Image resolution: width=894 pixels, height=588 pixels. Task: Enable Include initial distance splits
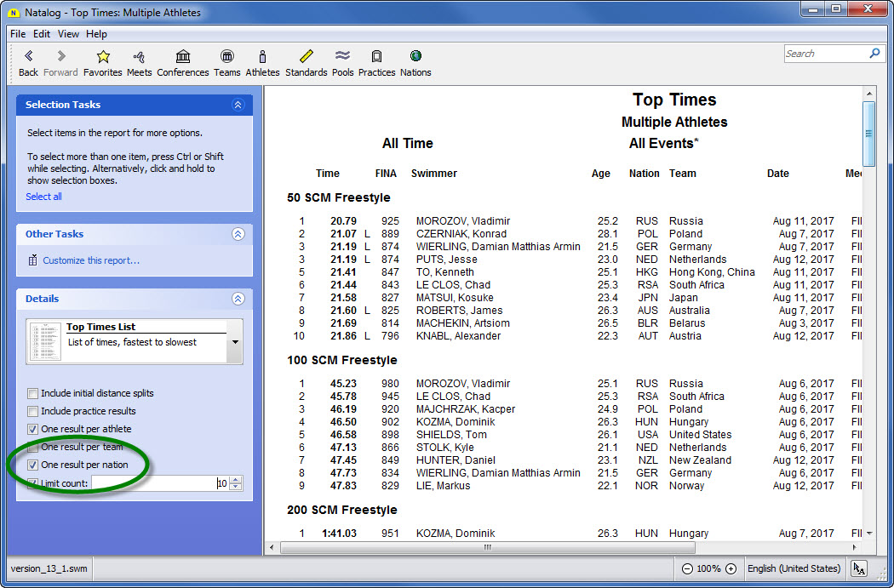coord(33,394)
